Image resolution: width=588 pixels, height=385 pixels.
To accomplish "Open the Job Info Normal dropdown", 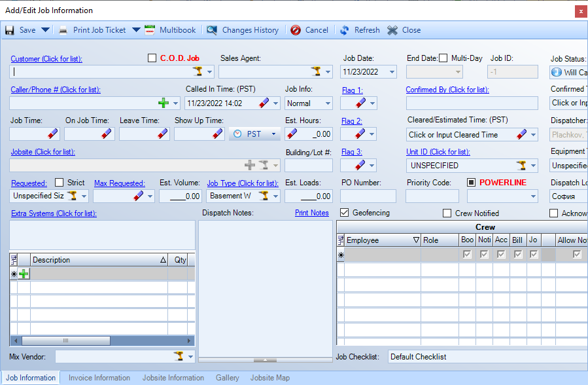I will [x=328, y=103].
